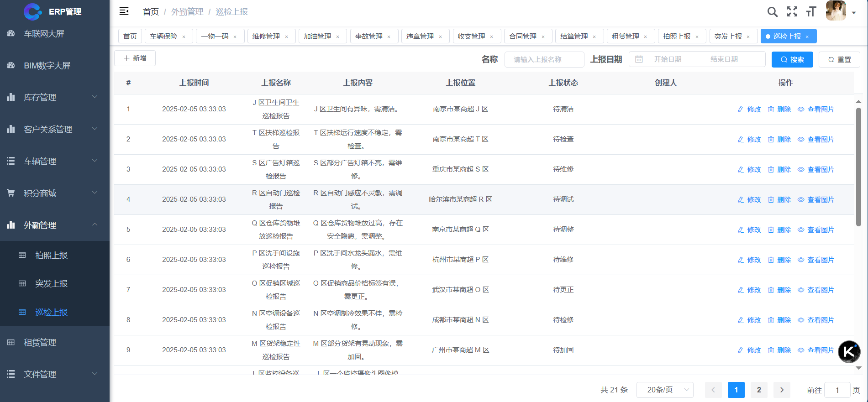Click 查看图片 for N区空调设备 row
The image size is (868, 402).
(x=816, y=320)
